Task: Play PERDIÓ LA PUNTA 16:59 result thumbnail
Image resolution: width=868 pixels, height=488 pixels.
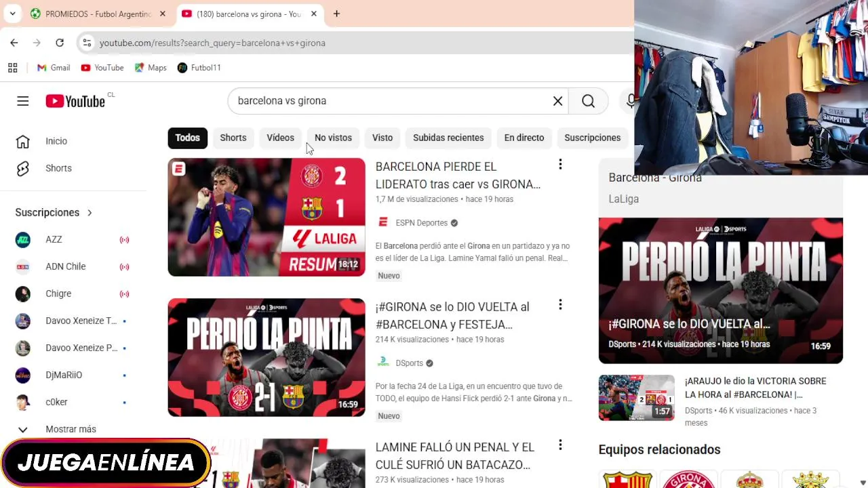Action: pyautogui.click(x=267, y=357)
